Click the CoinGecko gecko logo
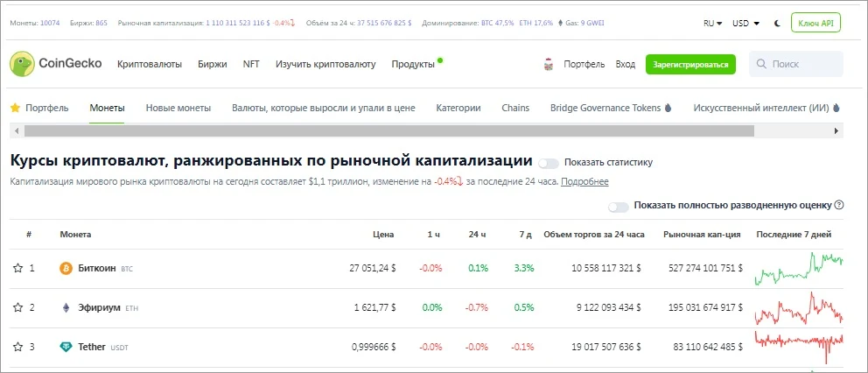The width and height of the screenshot is (868, 373). pyautogui.click(x=22, y=64)
